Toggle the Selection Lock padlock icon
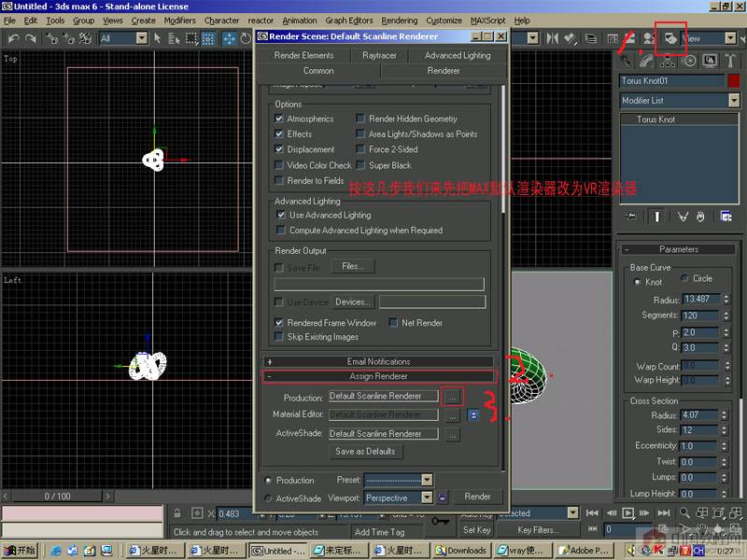The width and height of the screenshot is (747, 560). coord(177,513)
